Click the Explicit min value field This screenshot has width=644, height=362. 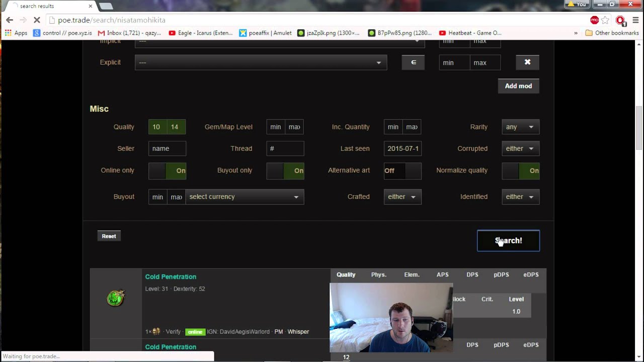tap(454, 62)
